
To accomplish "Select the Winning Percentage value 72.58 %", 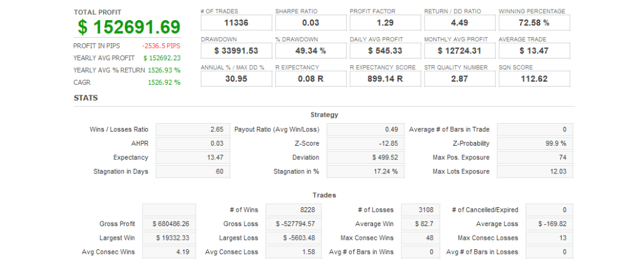I will [534, 23].
